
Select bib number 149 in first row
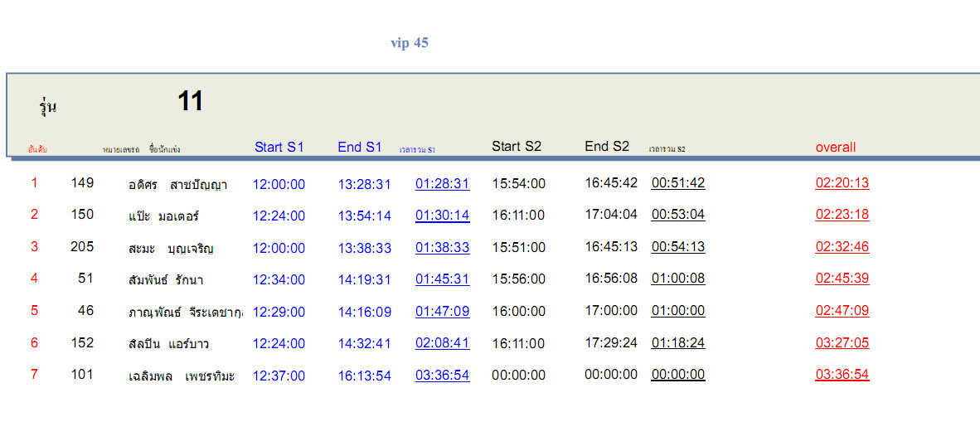82,183
